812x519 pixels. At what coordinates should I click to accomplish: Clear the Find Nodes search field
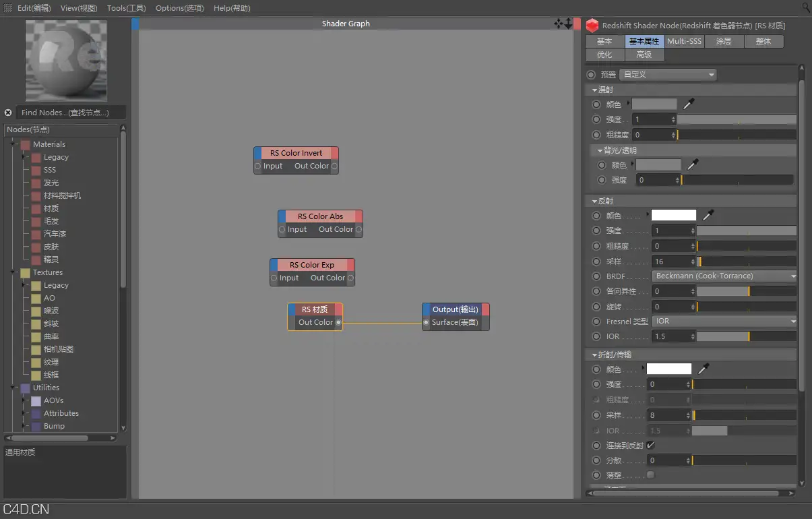click(8, 113)
